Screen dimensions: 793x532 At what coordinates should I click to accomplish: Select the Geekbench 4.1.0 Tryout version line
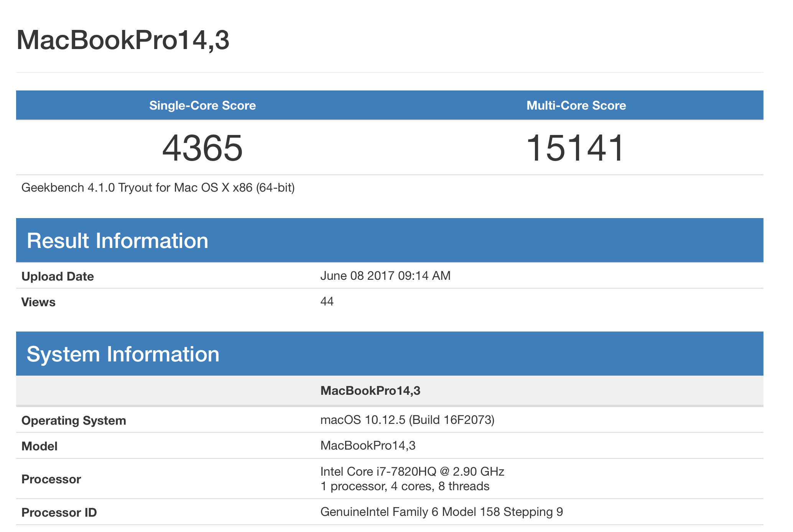coord(158,187)
